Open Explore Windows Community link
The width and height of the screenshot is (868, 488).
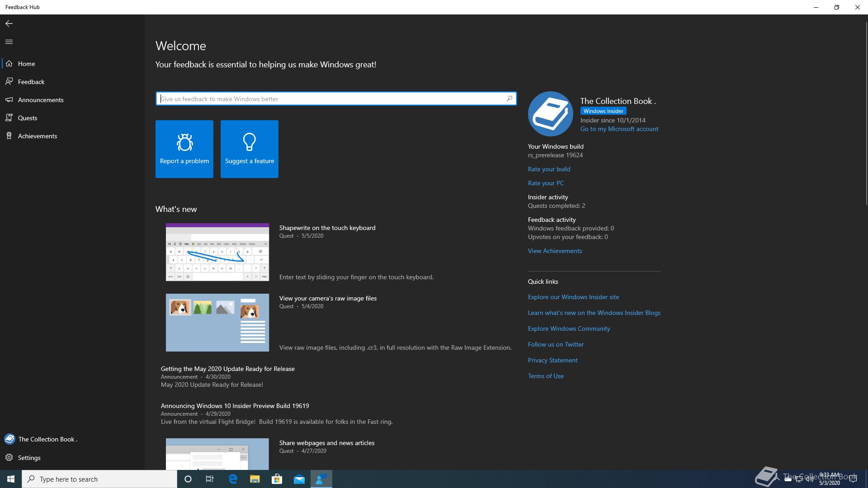pos(569,328)
